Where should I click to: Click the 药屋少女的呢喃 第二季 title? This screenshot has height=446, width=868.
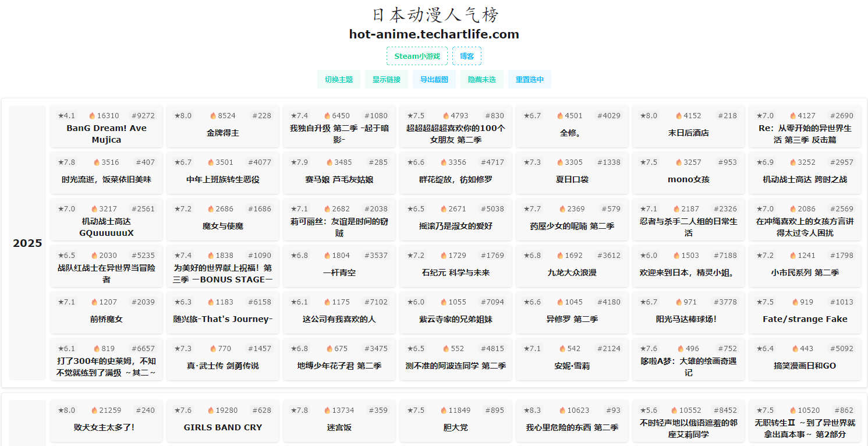click(572, 226)
